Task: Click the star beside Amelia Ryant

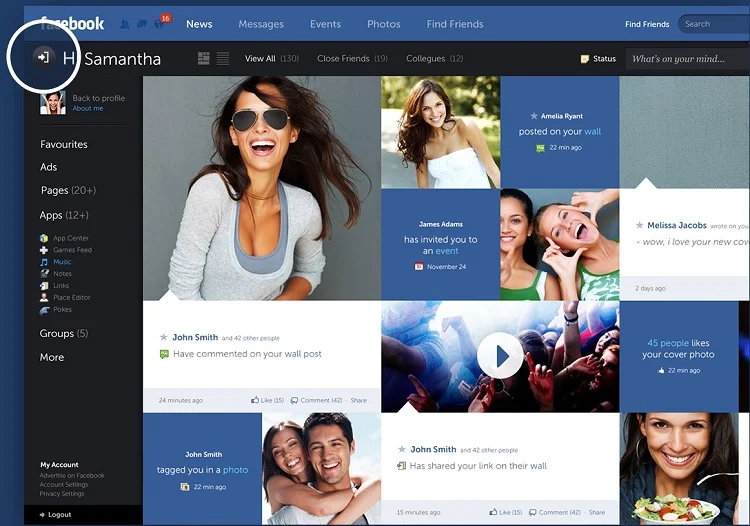Action: 534,116
